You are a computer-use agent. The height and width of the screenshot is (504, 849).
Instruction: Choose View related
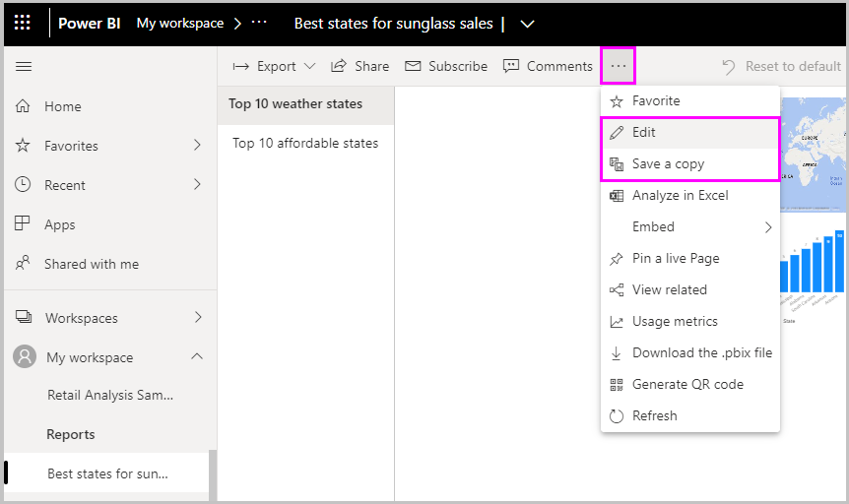click(689, 290)
